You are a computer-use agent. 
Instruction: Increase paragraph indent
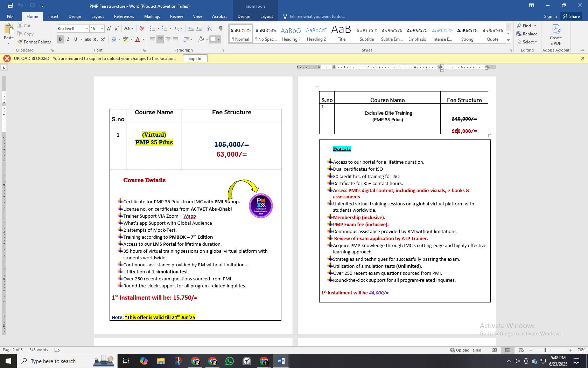coord(199,28)
